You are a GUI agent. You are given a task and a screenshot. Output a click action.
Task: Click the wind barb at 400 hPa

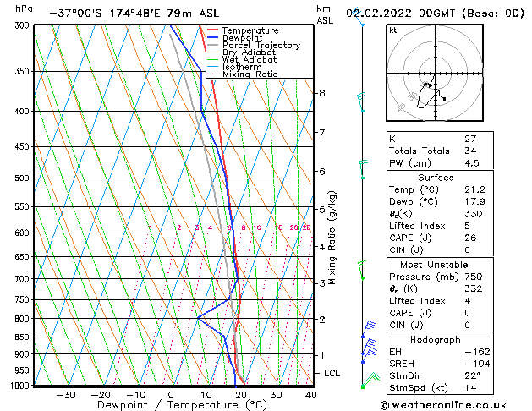(x=361, y=103)
